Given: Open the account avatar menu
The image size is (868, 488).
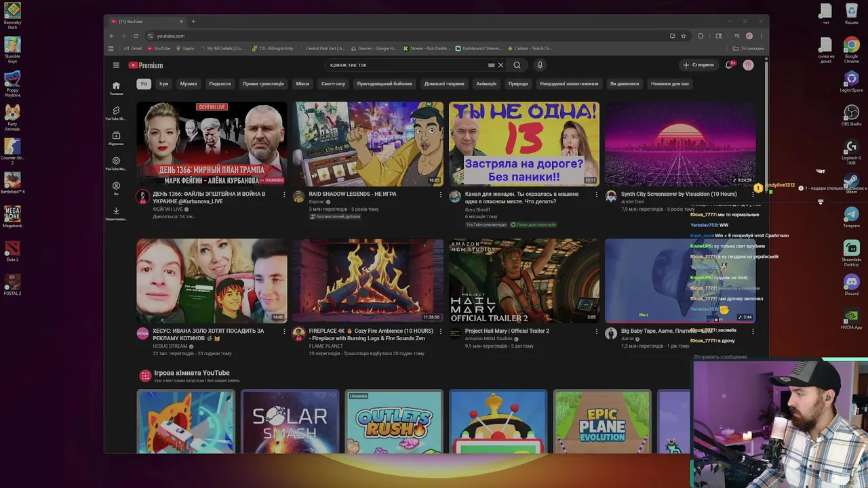Looking at the screenshot, I should pyautogui.click(x=748, y=65).
